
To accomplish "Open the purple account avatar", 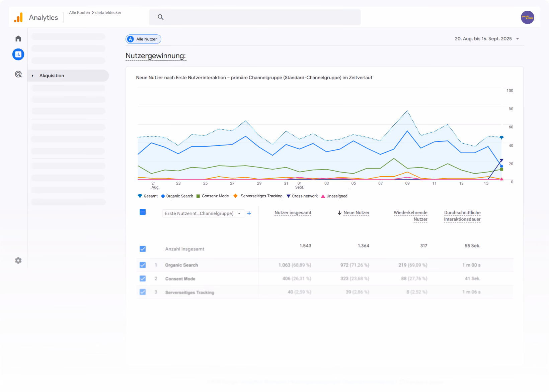I will (527, 17).
